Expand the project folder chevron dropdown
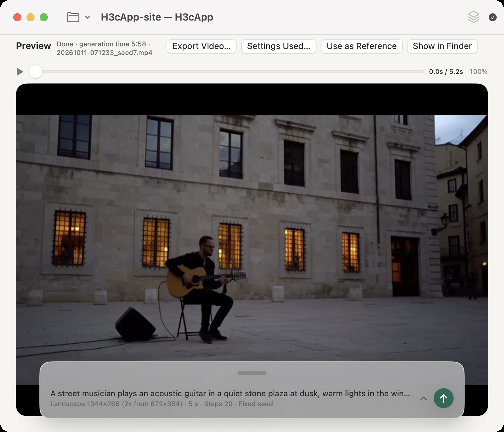The width and height of the screenshot is (504, 432). point(88,17)
